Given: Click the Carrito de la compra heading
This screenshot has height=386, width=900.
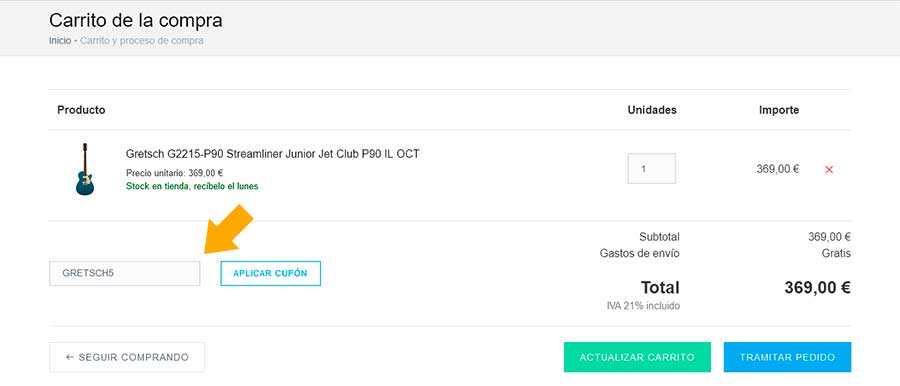Looking at the screenshot, I should (136, 20).
